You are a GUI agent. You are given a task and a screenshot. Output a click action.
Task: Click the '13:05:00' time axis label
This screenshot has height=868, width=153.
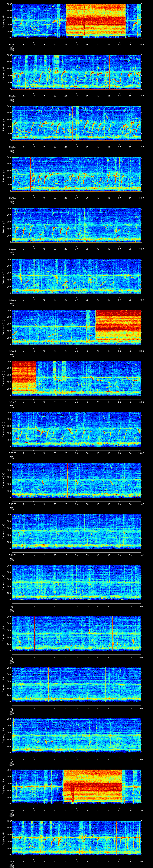pos(12,249)
